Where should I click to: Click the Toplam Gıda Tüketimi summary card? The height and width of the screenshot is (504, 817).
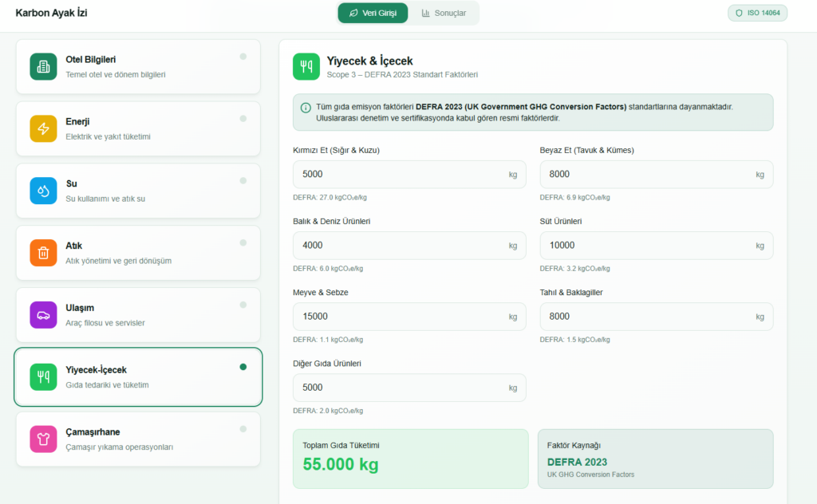410,459
